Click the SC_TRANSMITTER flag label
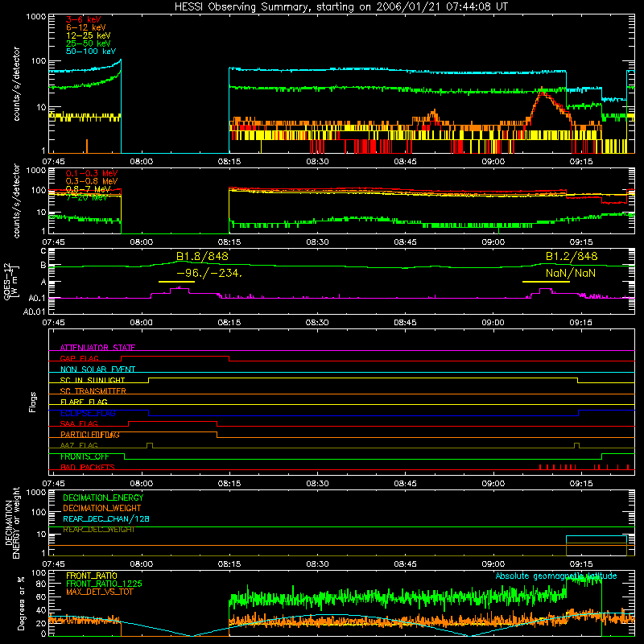Screen dimensions: 644x644 (x=93, y=390)
